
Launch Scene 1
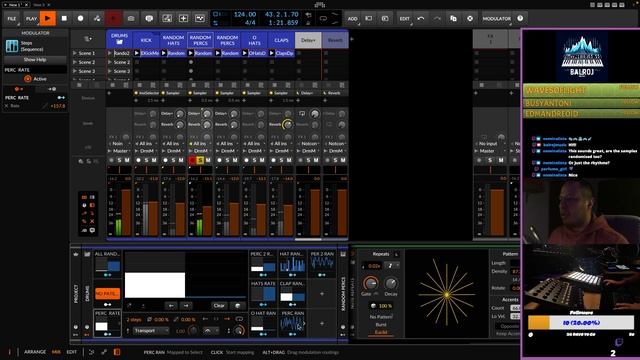tap(75, 53)
